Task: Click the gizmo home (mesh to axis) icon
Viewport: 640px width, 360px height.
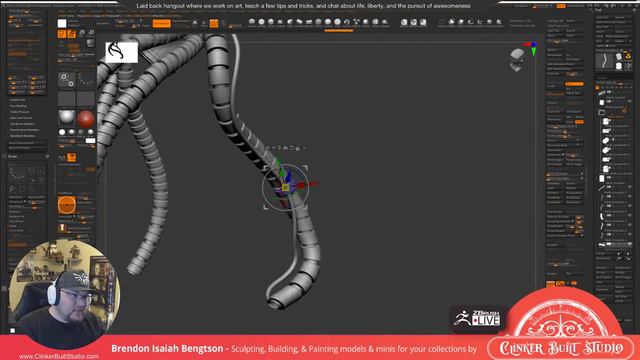Action: point(285,148)
